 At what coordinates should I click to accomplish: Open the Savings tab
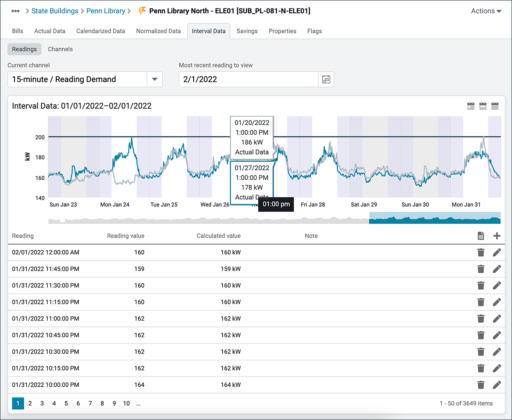point(247,31)
